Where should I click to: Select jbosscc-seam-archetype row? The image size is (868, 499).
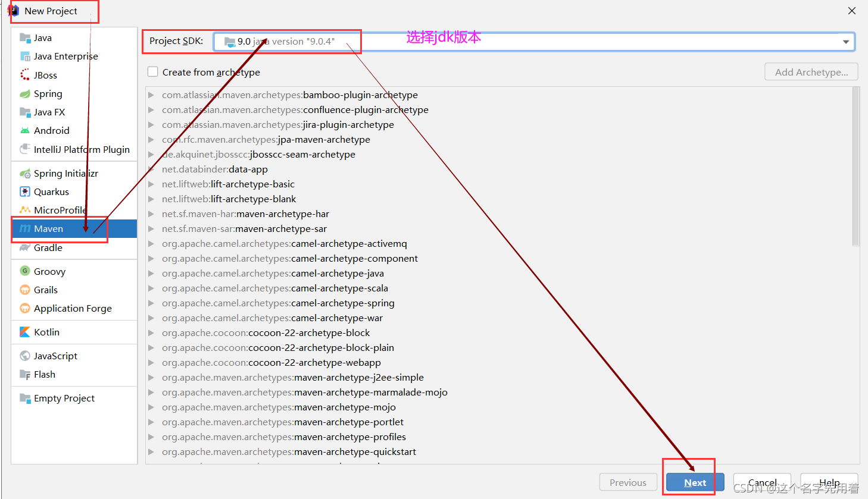[x=499, y=154]
